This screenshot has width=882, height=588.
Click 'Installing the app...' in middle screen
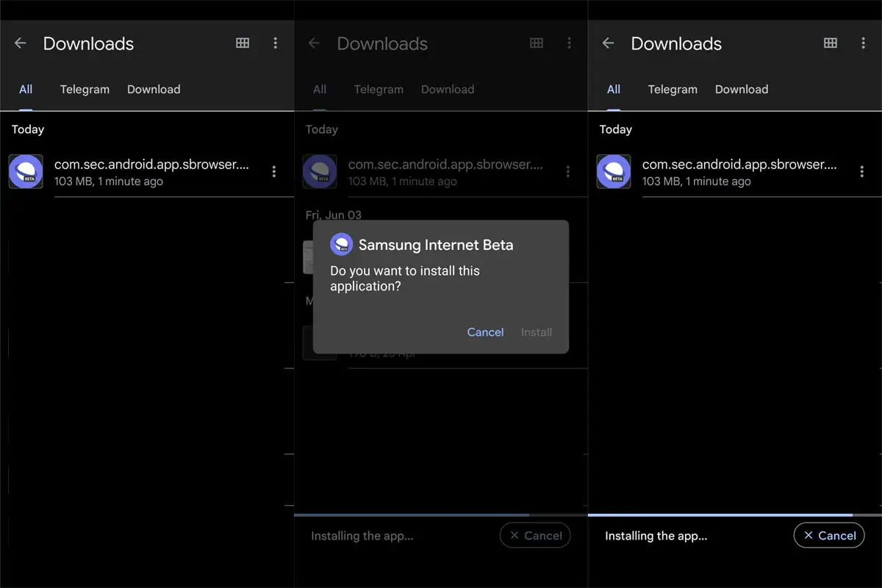coord(362,536)
